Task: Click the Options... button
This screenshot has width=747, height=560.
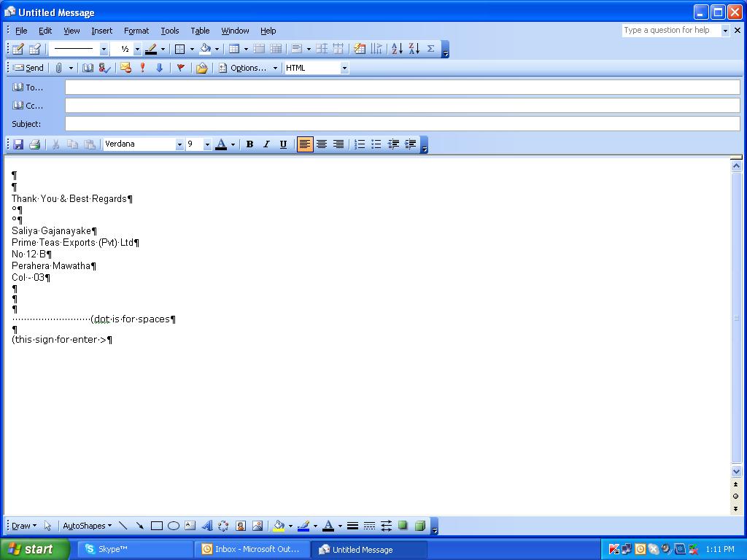Action: coord(243,68)
